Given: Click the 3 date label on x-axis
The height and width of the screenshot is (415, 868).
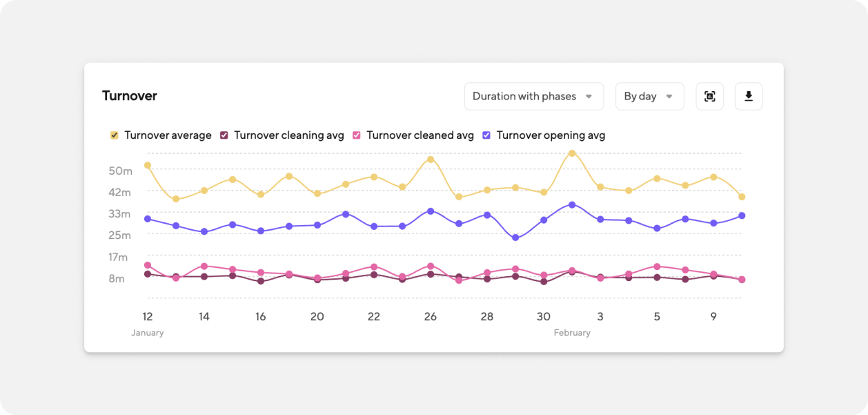Looking at the screenshot, I should [600, 317].
